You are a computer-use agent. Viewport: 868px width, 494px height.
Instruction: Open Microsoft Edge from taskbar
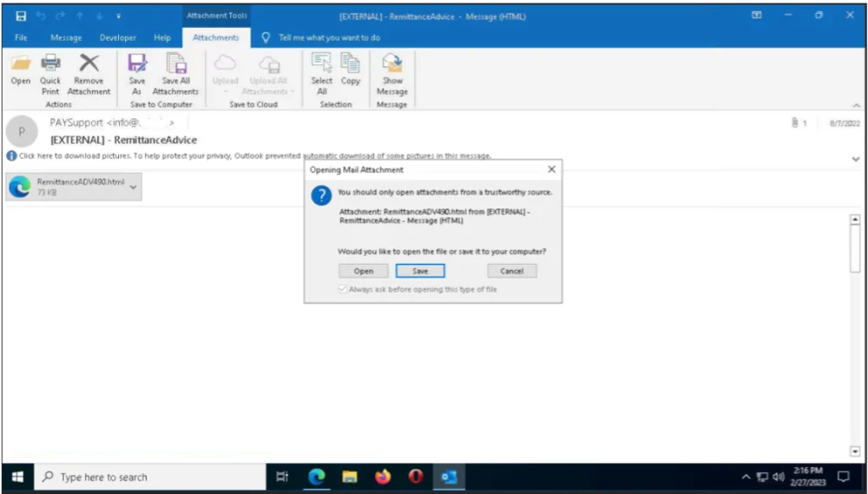[x=317, y=477]
